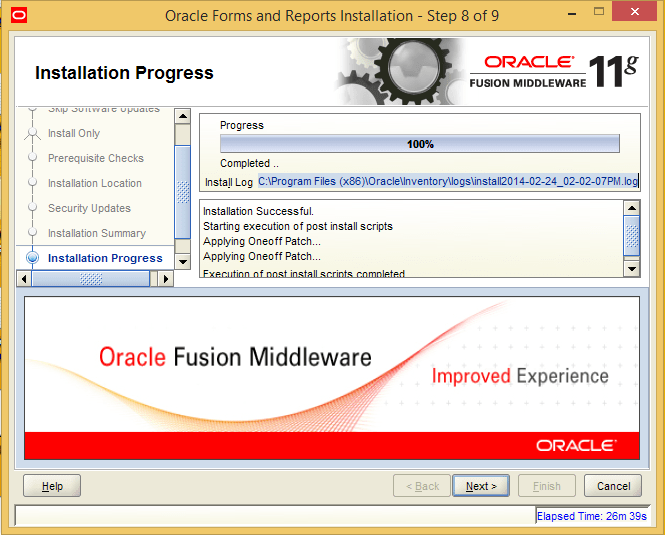The height and width of the screenshot is (535, 665).
Task: Cancel the installation with Cancel button
Action: click(x=613, y=486)
